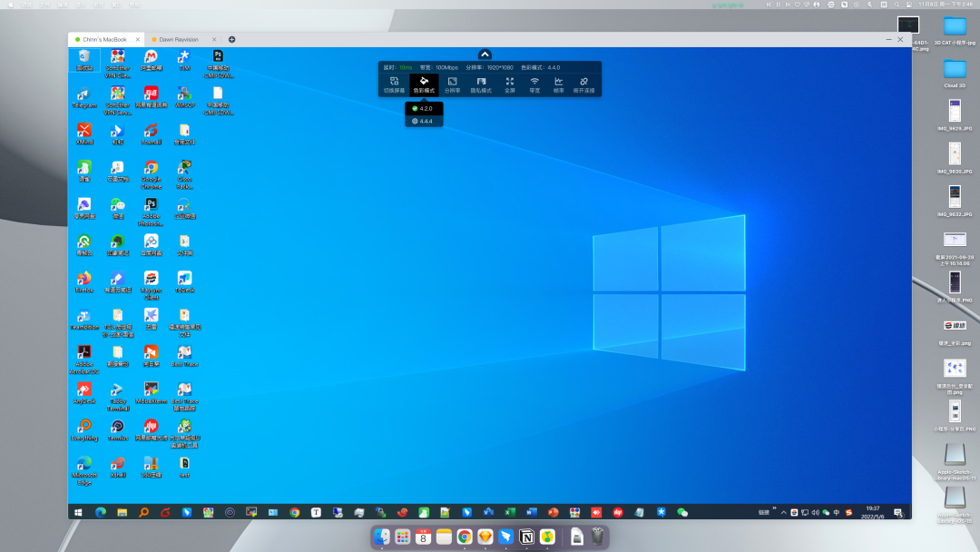
Task: Enable 隐私模式 privacy mode in toolbar
Action: tap(481, 85)
